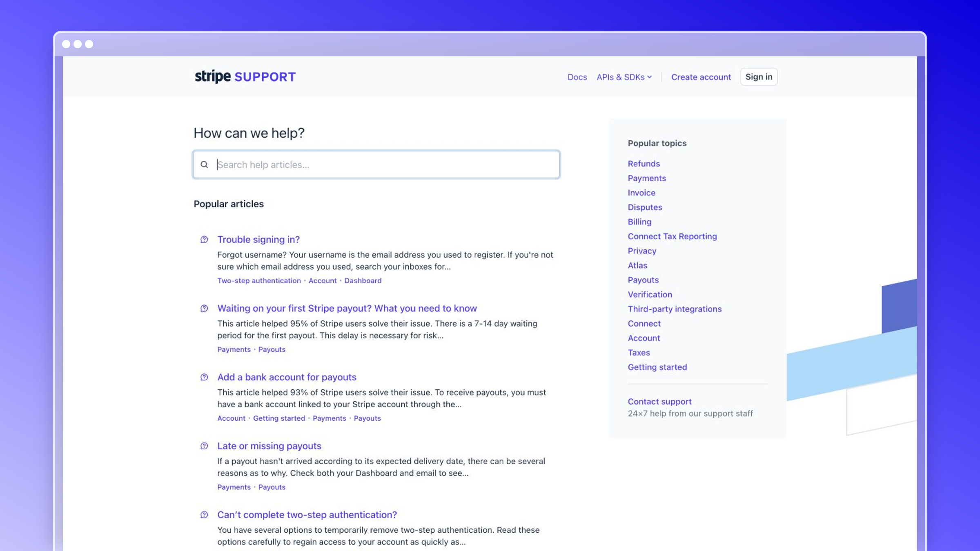The height and width of the screenshot is (551, 980).
Task: Click Payouts tag under Late or missing payouts
Action: pos(272,487)
